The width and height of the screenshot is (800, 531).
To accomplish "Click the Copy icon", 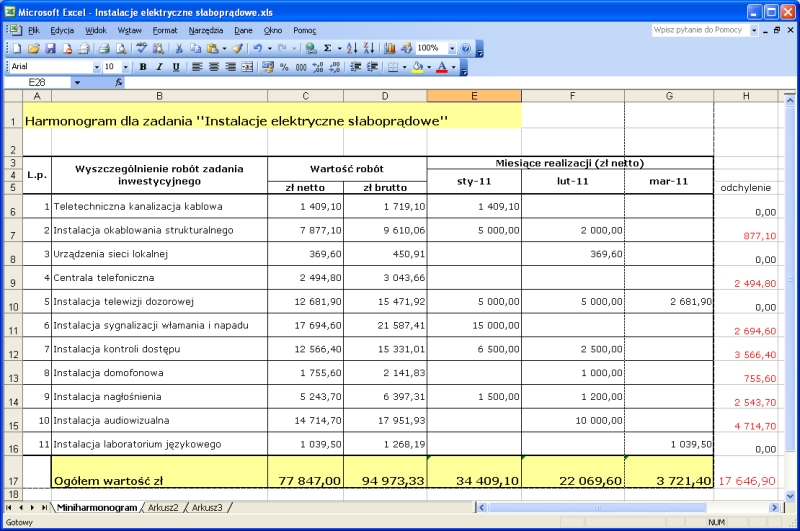I will tap(195, 48).
